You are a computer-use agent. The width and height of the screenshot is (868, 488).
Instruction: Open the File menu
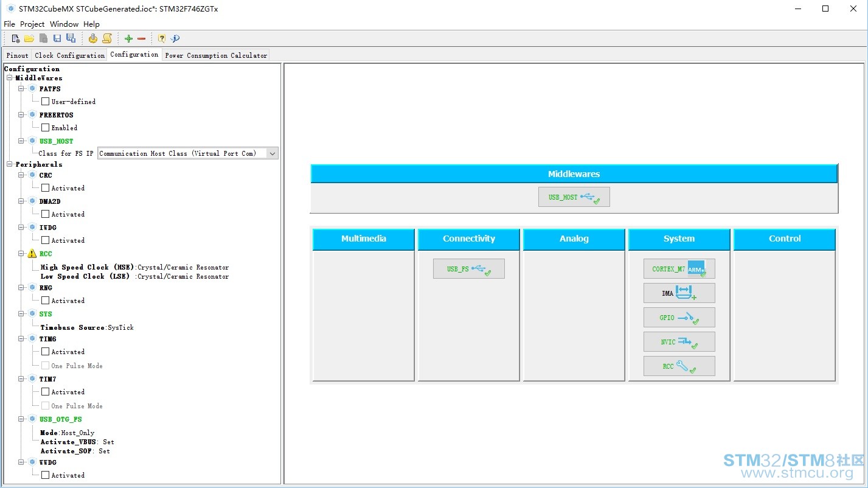9,24
